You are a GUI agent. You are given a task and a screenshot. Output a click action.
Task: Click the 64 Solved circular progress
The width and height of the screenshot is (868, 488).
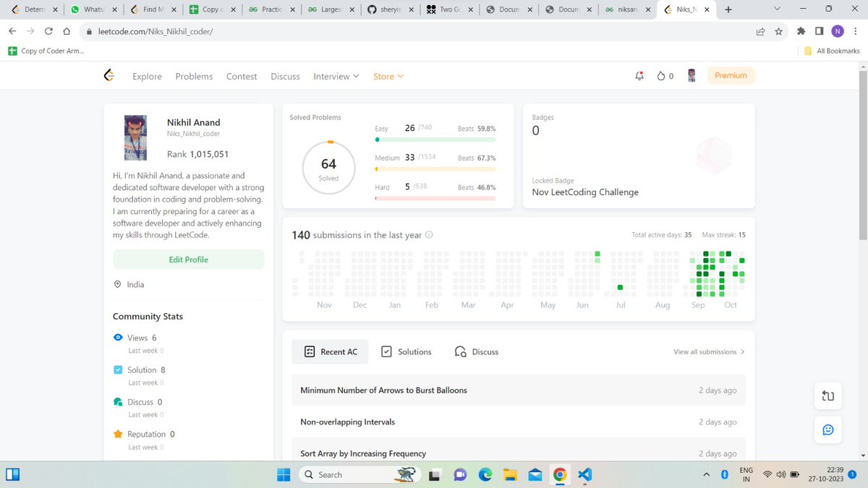[328, 168]
